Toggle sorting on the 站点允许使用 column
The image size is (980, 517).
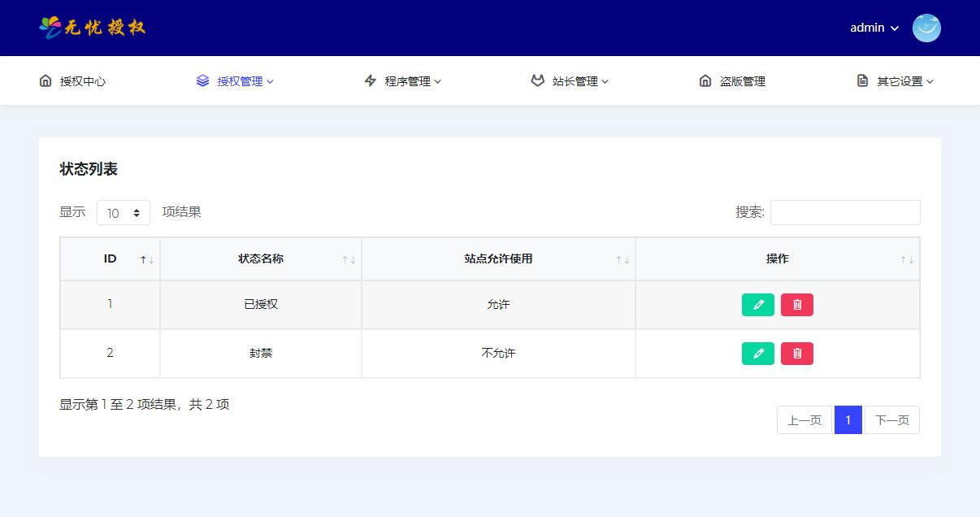click(623, 258)
